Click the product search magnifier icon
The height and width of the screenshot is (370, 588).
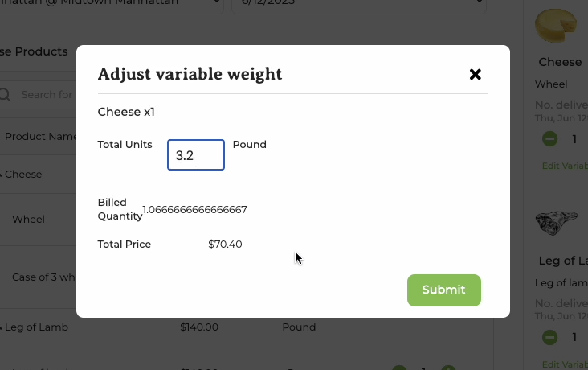5,94
